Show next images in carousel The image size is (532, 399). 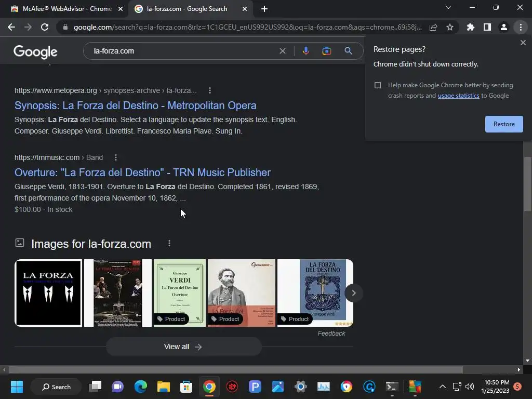(x=353, y=293)
